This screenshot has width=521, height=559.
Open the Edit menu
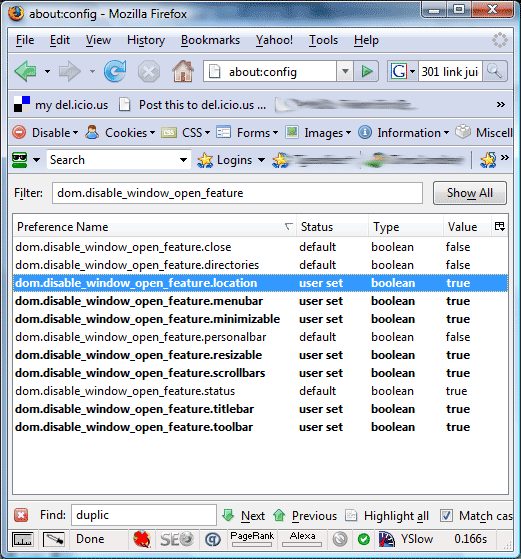(x=60, y=40)
